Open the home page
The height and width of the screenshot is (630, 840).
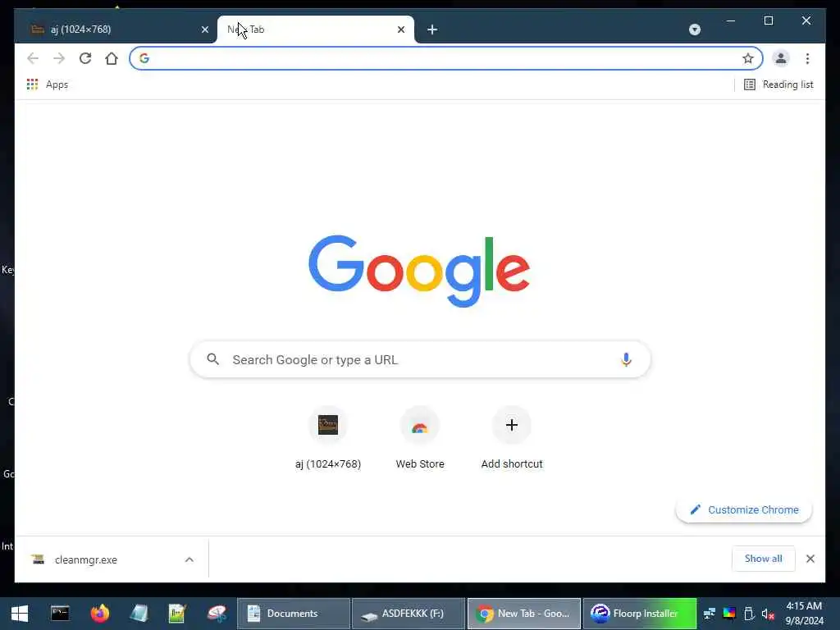[x=112, y=58]
